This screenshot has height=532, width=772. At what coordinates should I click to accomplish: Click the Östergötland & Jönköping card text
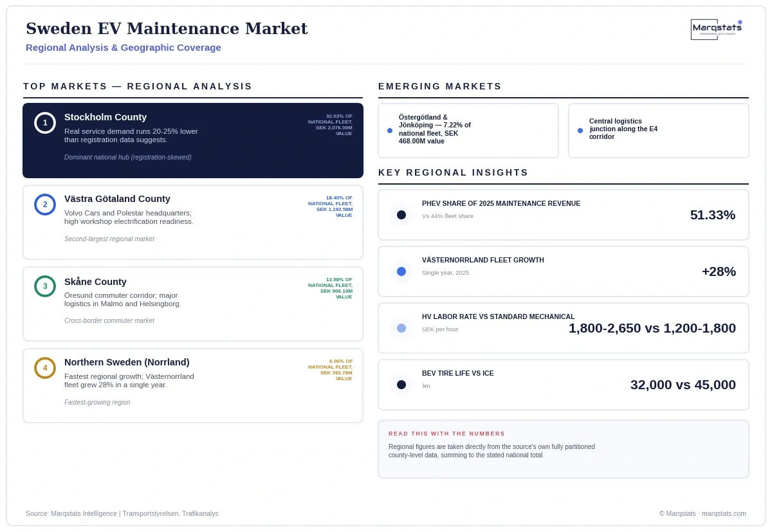pyautogui.click(x=435, y=129)
